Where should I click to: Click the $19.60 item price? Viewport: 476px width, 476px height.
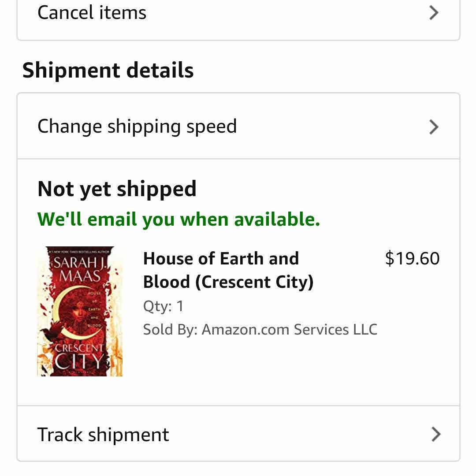click(412, 259)
